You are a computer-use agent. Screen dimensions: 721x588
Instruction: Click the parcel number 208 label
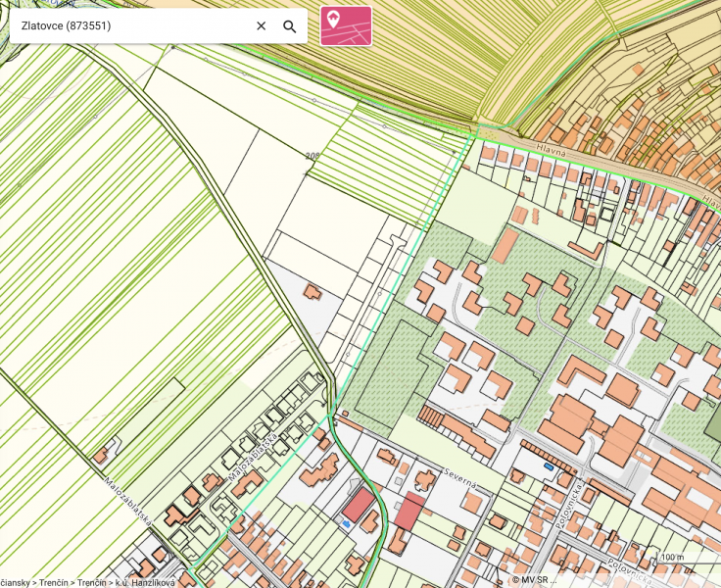[x=312, y=156]
